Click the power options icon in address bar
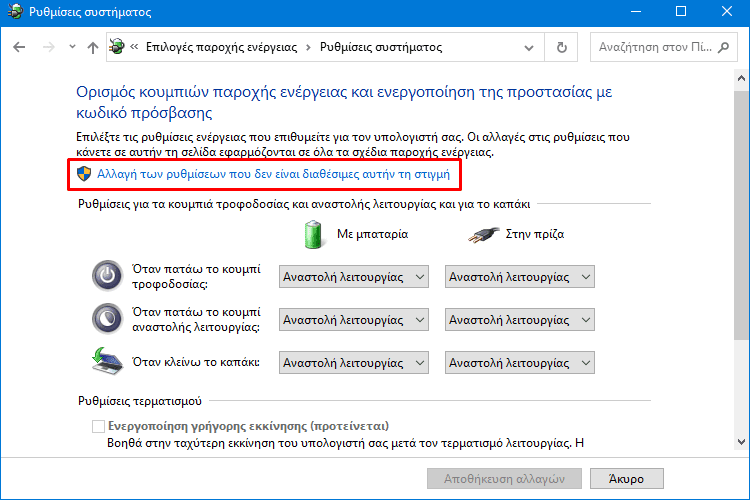750x500 pixels. (x=117, y=47)
